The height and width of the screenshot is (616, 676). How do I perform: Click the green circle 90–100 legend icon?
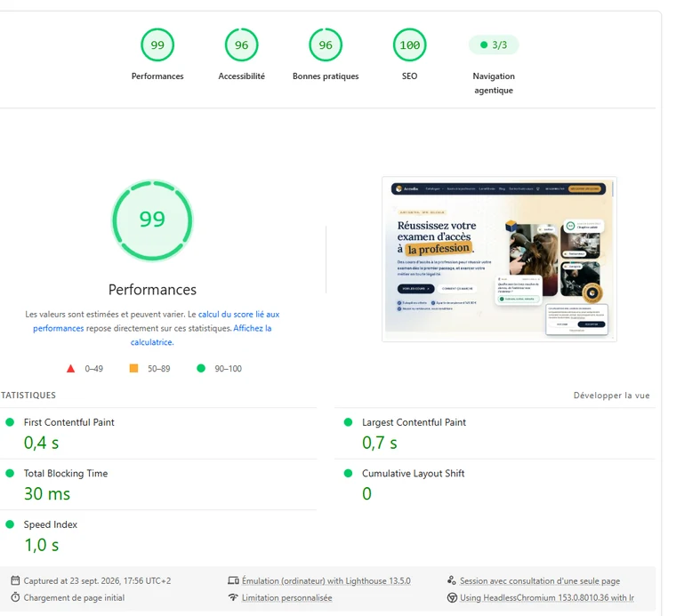pos(201,368)
